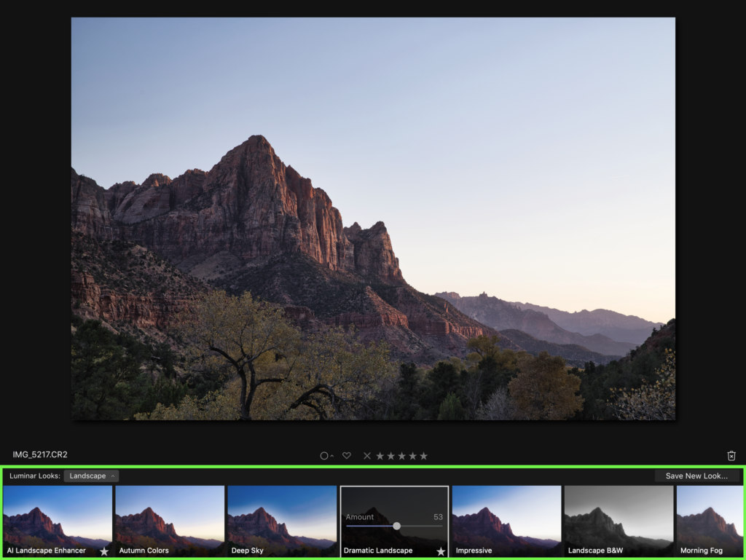Apply the AI Landscape Enhancer look
746x560 pixels.
(x=58, y=521)
